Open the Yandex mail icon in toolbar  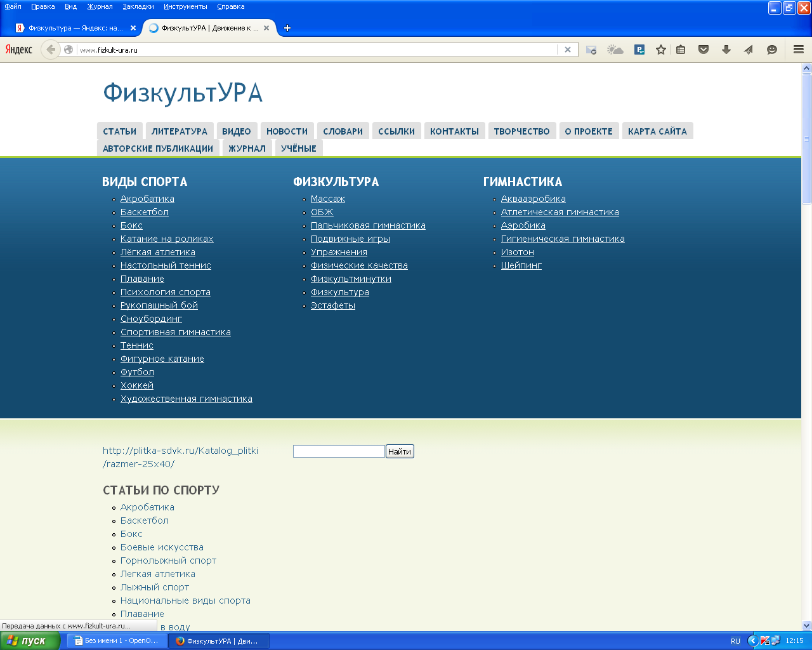click(591, 50)
